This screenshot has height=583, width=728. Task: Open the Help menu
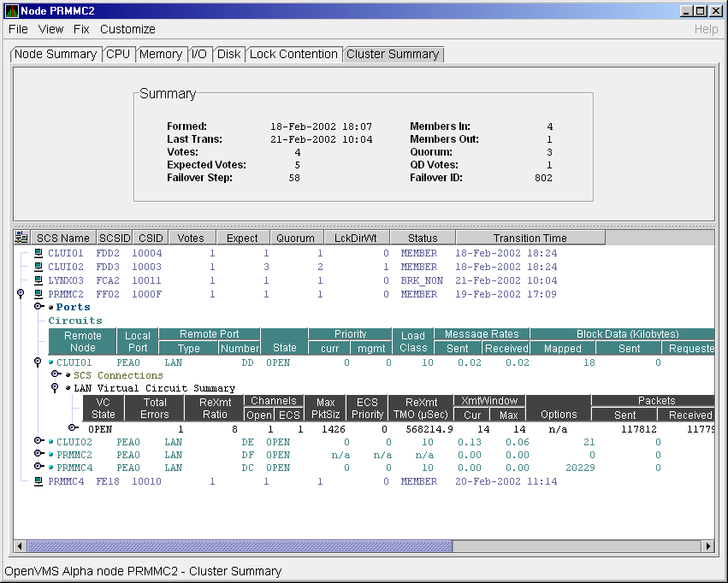[x=706, y=29]
